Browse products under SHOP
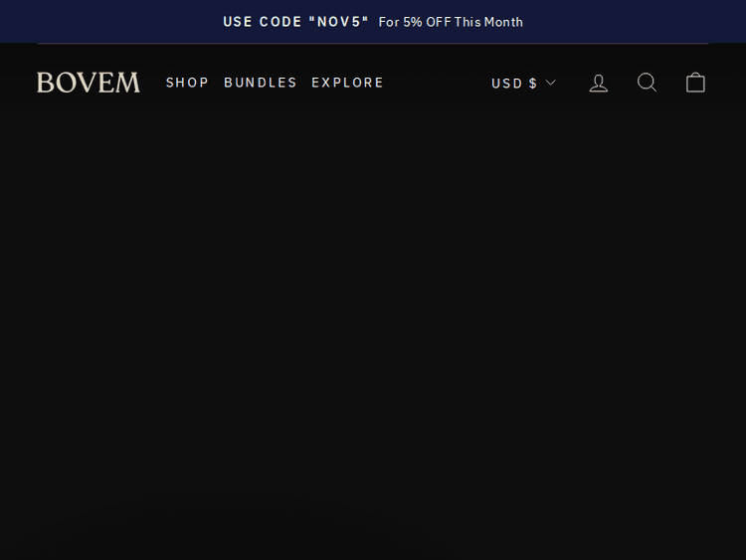The height and width of the screenshot is (560, 746). 187,83
